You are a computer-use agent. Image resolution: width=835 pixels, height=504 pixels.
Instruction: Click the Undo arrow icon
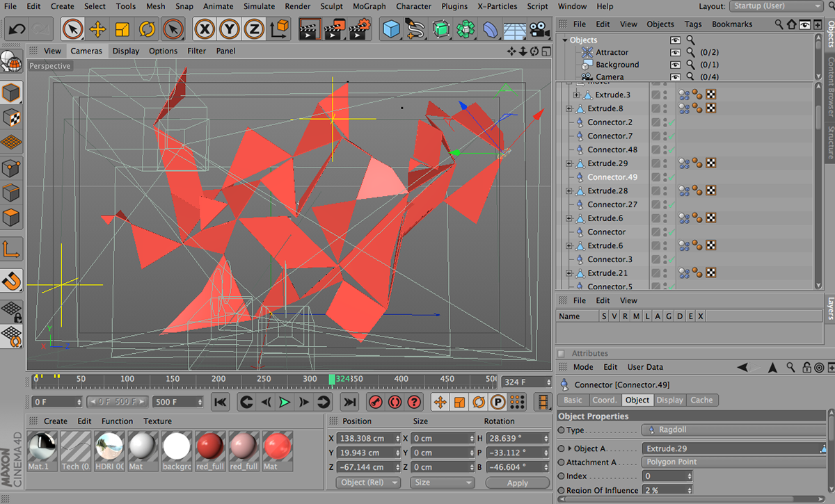tap(17, 29)
